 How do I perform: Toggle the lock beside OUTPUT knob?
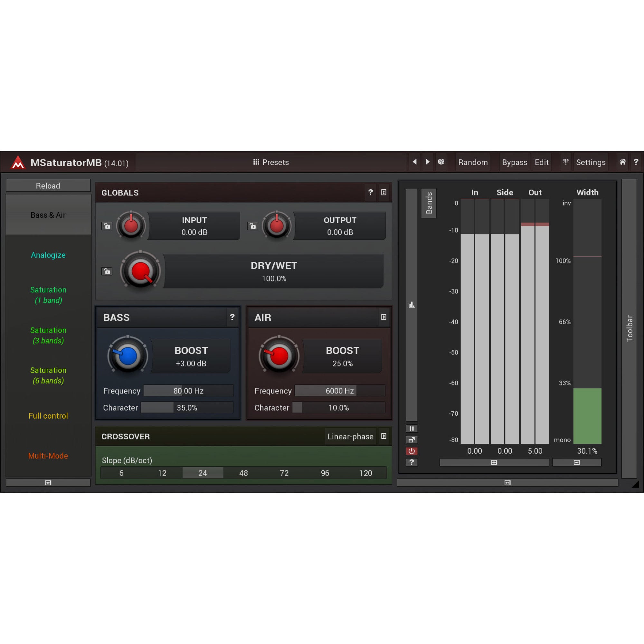[x=252, y=226]
